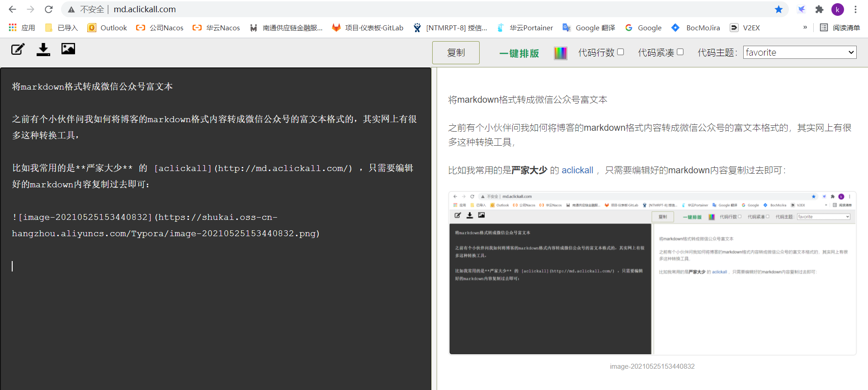Screen dimensions: 868x390
Task: Click the 复制 copy button
Action: point(456,52)
